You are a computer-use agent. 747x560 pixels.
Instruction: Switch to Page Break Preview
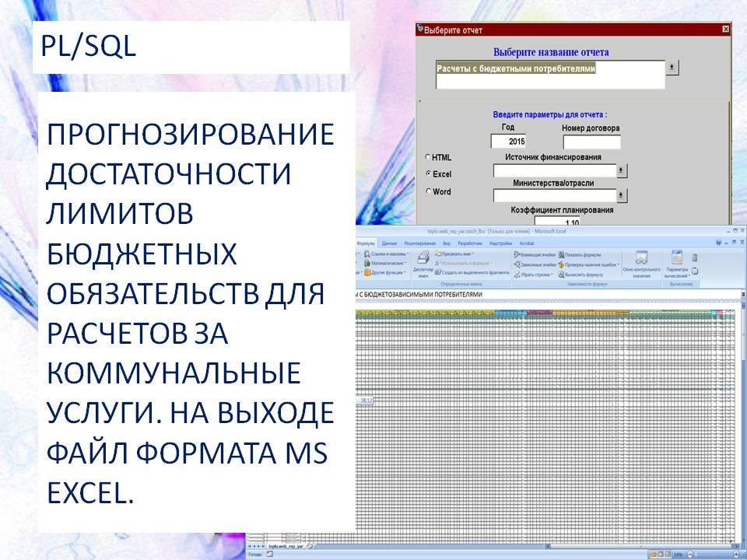click(668, 555)
